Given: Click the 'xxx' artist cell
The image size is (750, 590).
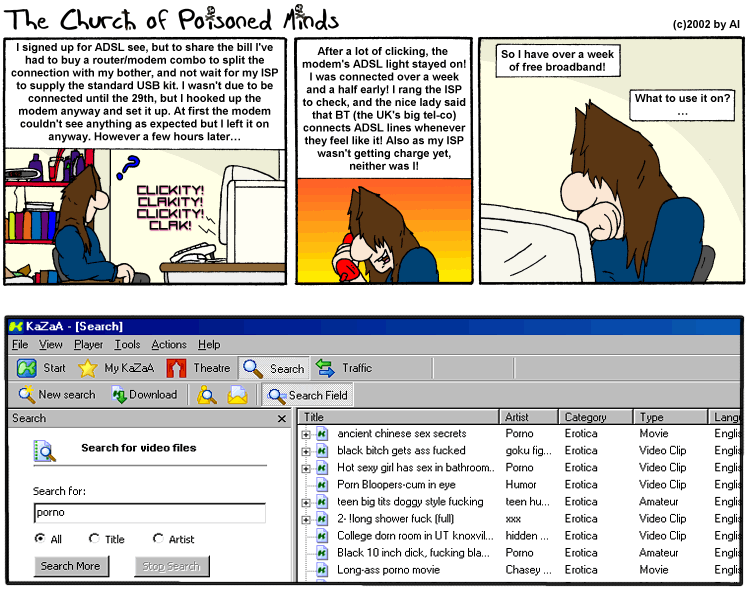Looking at the screenshot, I should point(513,519).
